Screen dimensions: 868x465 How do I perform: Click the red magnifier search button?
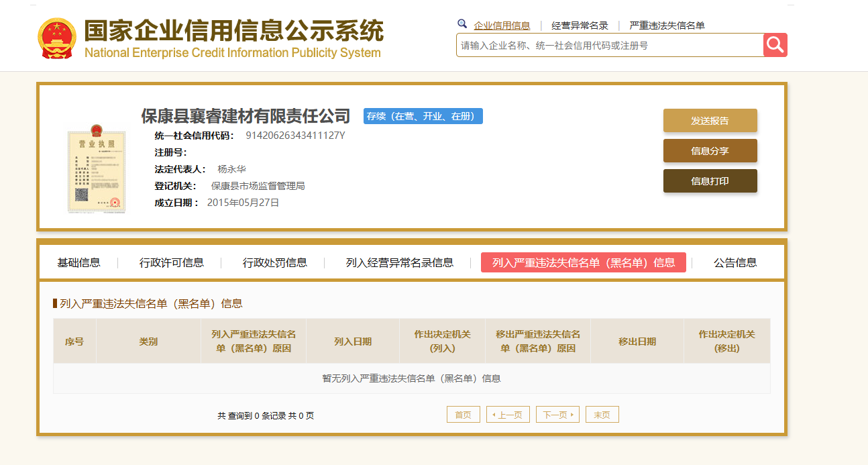click(775, 45)
